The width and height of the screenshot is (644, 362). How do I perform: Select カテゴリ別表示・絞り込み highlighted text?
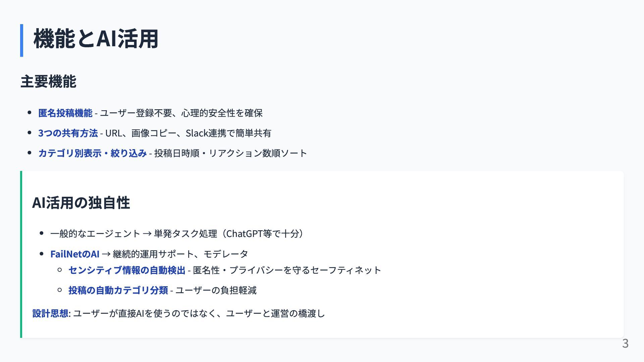[x=93, y=153]
